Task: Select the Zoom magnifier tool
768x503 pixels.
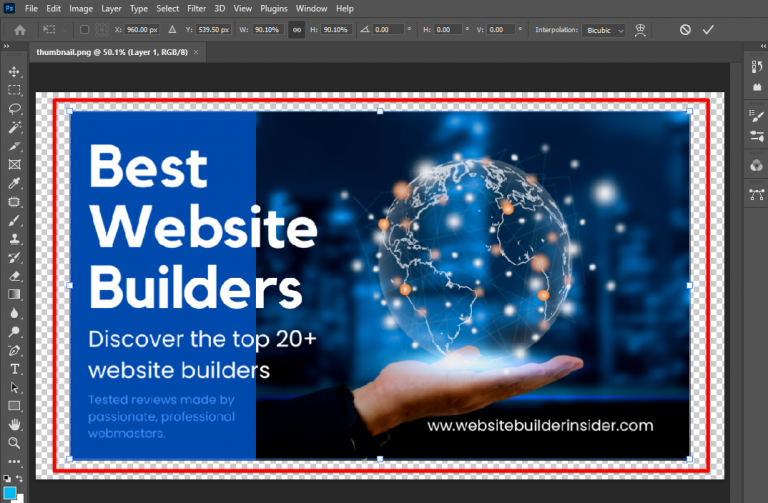Action: click(14, 443)
